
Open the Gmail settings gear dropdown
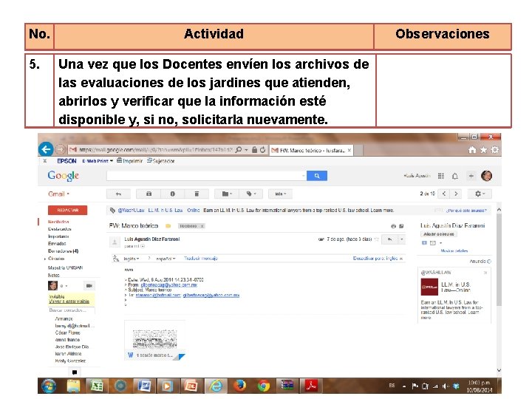pos(480,194)
